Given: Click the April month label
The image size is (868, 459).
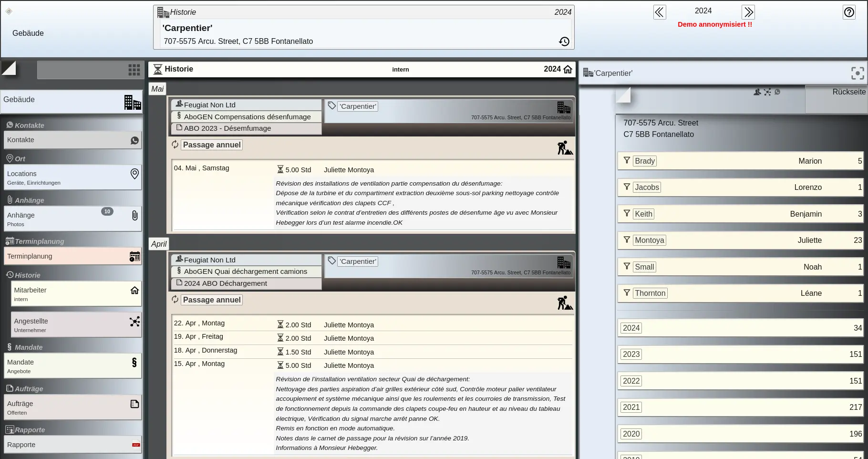Looking at the screenshot, I should click(159, 244).
